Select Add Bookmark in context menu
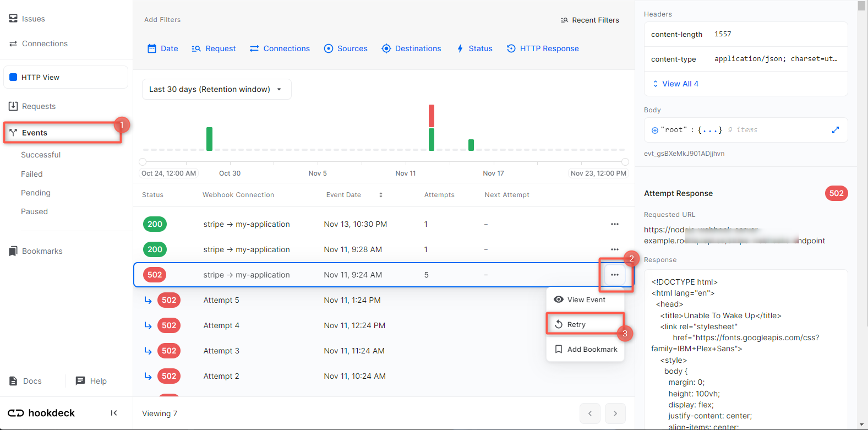Image resolution: width=868 pixels, height=430 pixels. [x=586, y=349]
